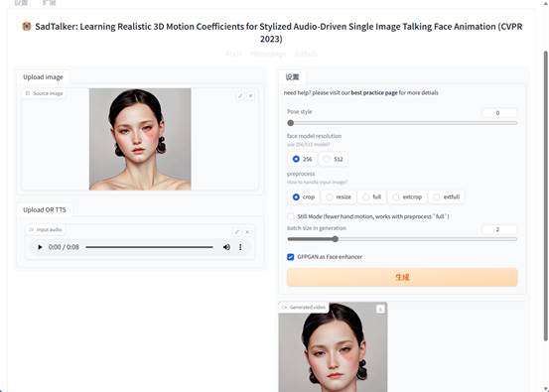Click the '0:00 / 0:08' audio time
This screenshot has width=549, height=392.
pyautogui.click(x=64, y=247)
